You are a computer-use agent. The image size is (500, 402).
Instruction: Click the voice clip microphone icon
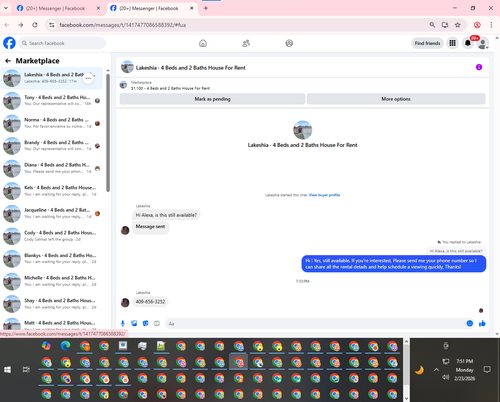point(123,323)
